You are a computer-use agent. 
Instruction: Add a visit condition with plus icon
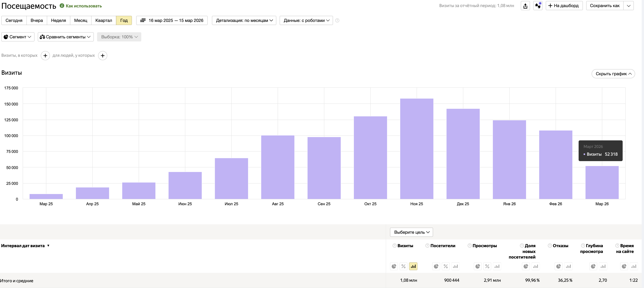tap(45, 56)
